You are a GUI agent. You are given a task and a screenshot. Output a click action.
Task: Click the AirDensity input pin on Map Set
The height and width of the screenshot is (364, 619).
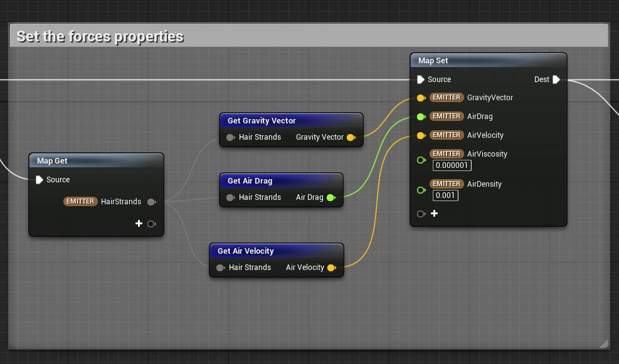421,190
